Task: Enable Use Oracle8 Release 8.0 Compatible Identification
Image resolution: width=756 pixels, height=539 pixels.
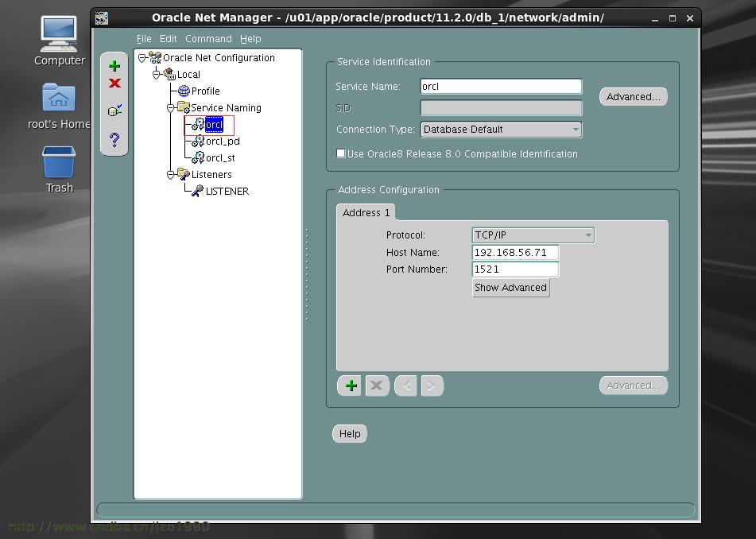Action: pos(341,153)
